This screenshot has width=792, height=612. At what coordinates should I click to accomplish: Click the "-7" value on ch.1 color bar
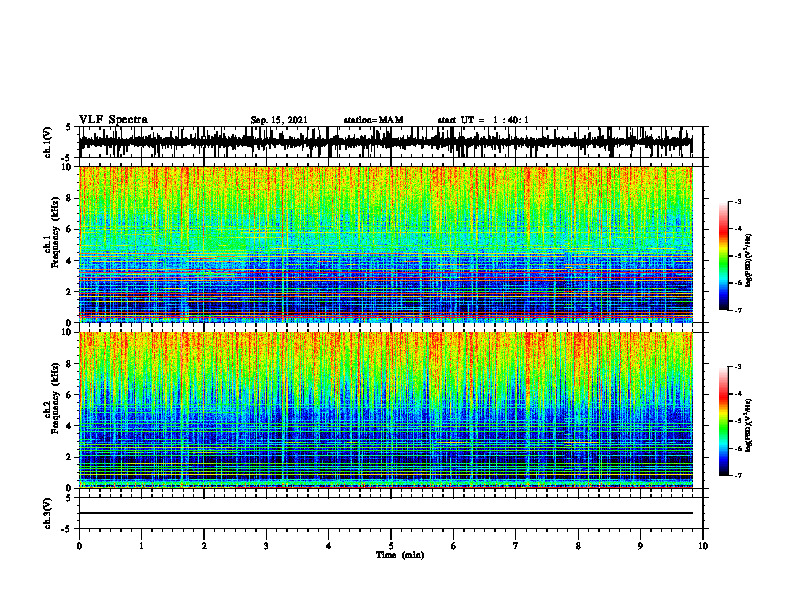[738, 310]
